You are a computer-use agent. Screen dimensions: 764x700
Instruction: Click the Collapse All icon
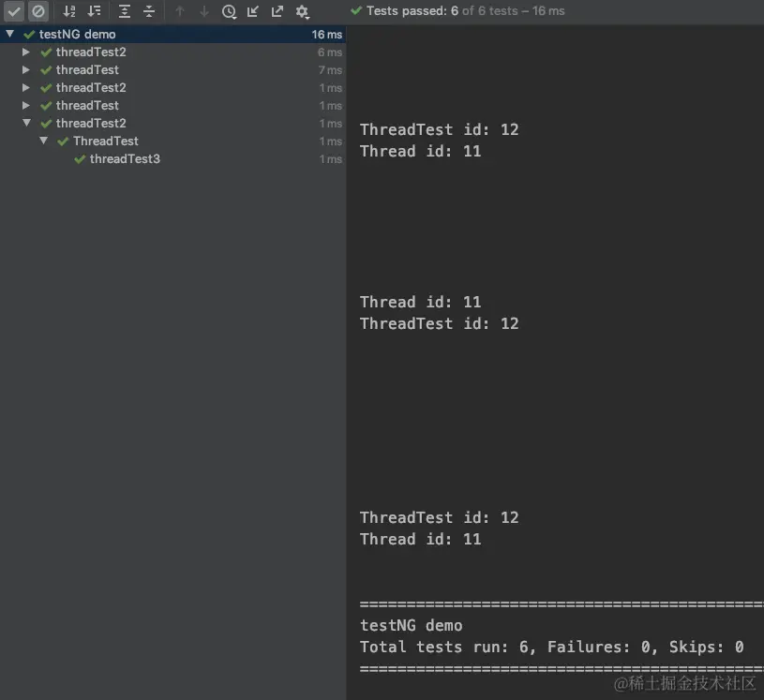point(149,11)
